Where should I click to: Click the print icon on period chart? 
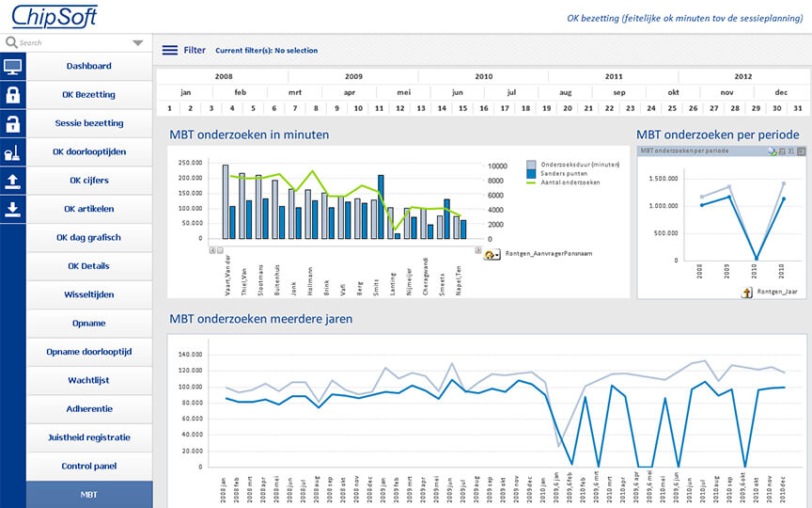tap(782, 151)
